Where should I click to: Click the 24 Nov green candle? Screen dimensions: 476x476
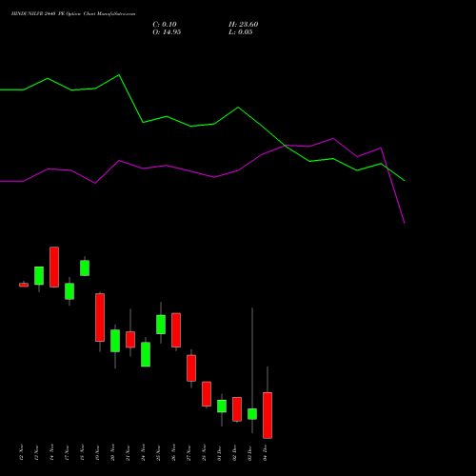[146, 354]
